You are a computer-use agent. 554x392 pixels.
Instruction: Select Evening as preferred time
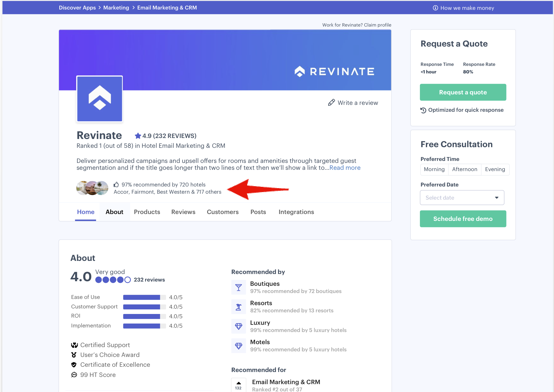(495, 169)
